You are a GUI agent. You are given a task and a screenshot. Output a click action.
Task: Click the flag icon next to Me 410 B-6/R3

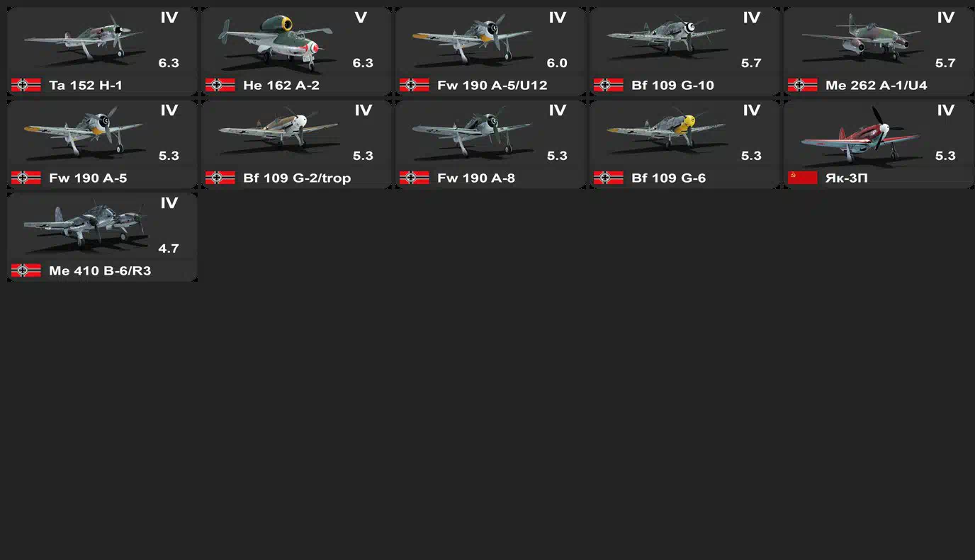coord(26,270)
